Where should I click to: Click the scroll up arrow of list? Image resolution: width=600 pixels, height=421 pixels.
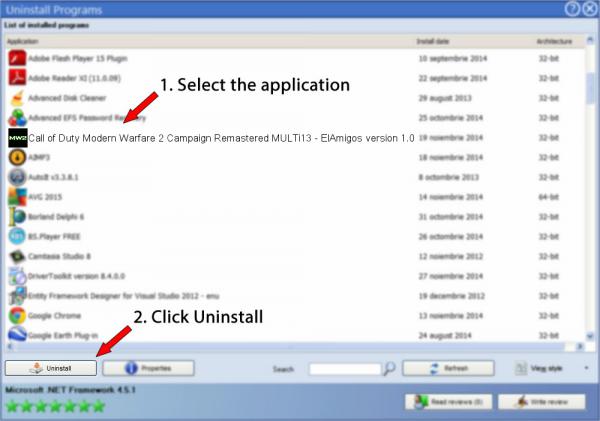590,40
